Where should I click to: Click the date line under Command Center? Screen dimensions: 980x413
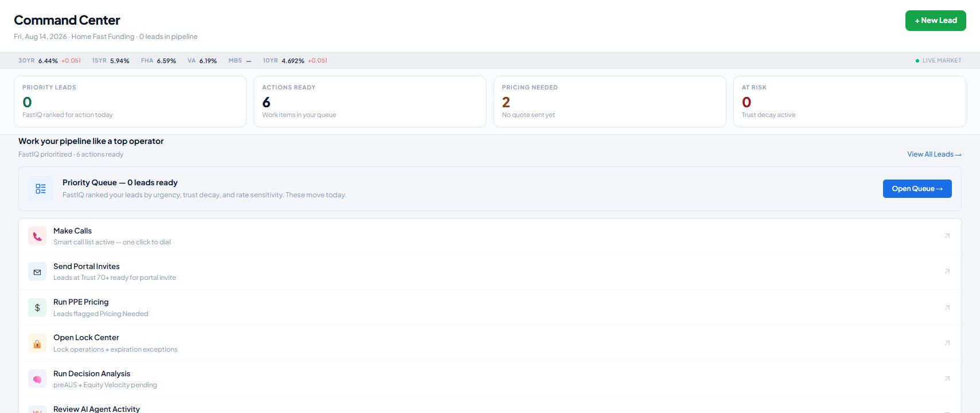click(x=106, y=37)
